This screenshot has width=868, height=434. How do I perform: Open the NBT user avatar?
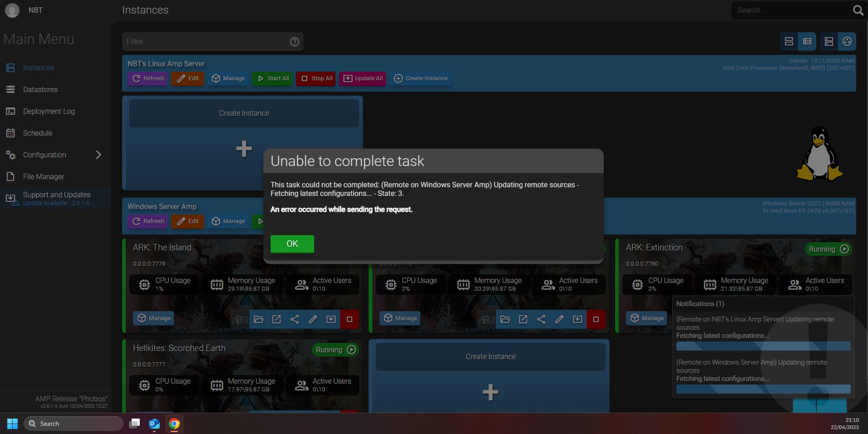point(12,10)
